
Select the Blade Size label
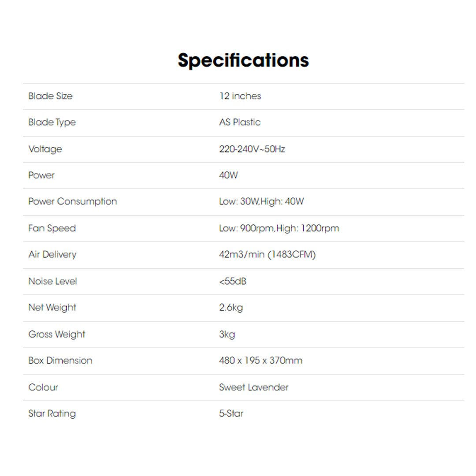coord(50,96)
